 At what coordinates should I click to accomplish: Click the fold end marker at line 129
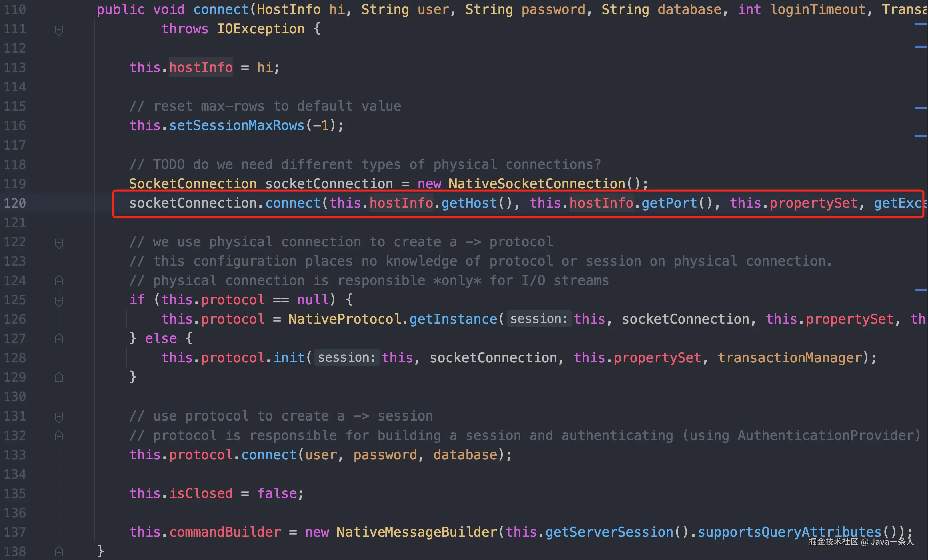click(x=59, y=377)
